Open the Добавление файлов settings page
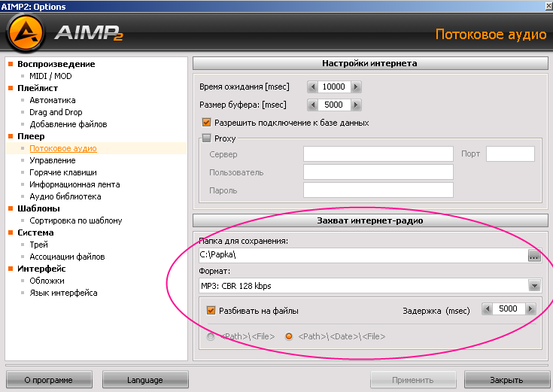This screenshot has width=553, height=392. tap(68, 124)
